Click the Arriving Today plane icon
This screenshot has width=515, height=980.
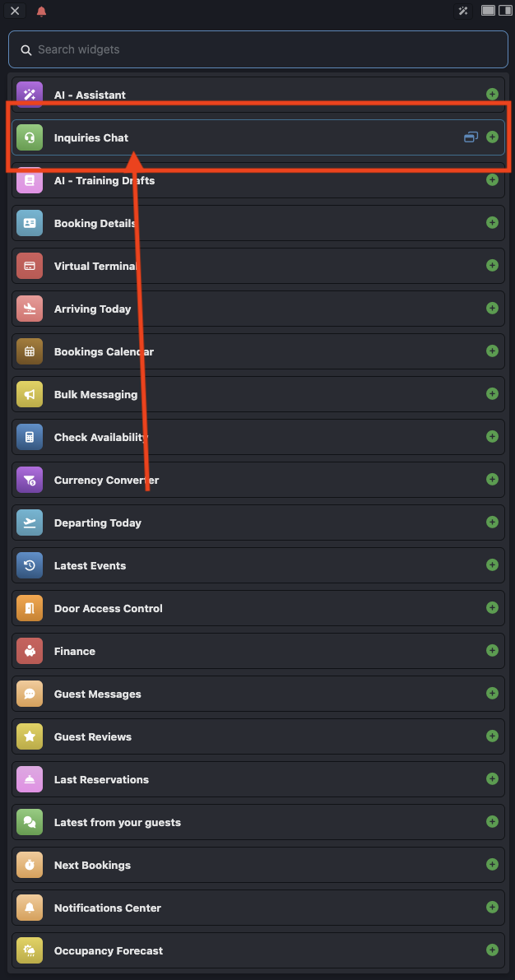pos(30,309)
